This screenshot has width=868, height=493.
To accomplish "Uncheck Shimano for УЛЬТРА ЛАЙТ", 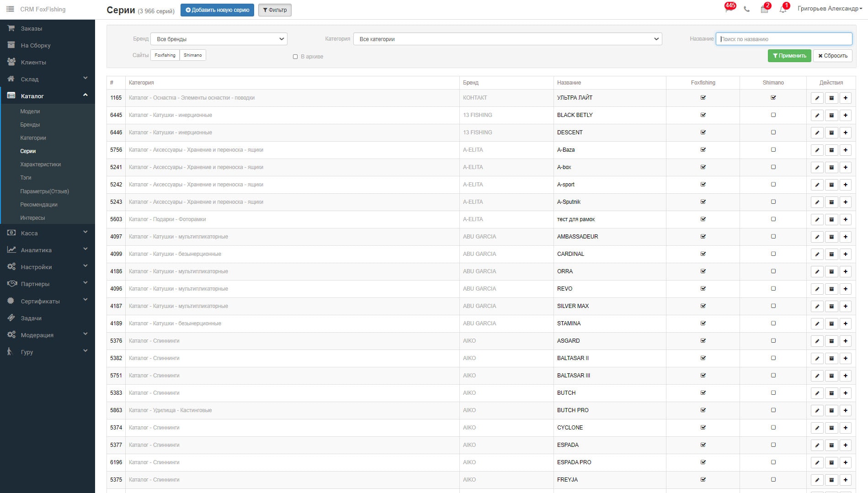I will point(773,97).
